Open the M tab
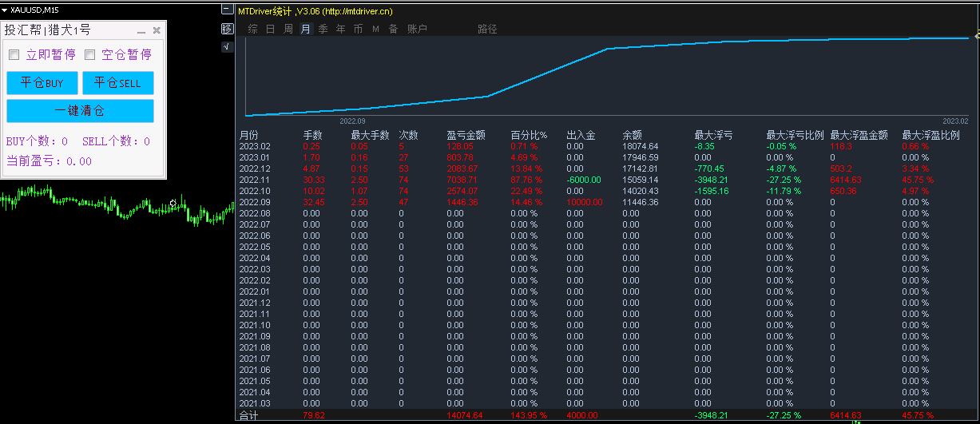The height and width of the screenshot is (424, 980). [x=375, y=30]
